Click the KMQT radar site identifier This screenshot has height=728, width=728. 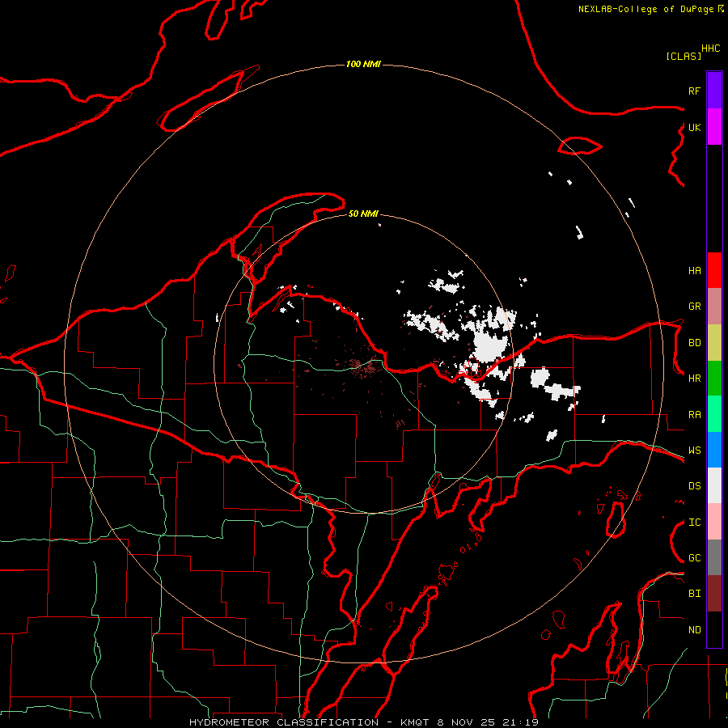coord(415,722)
